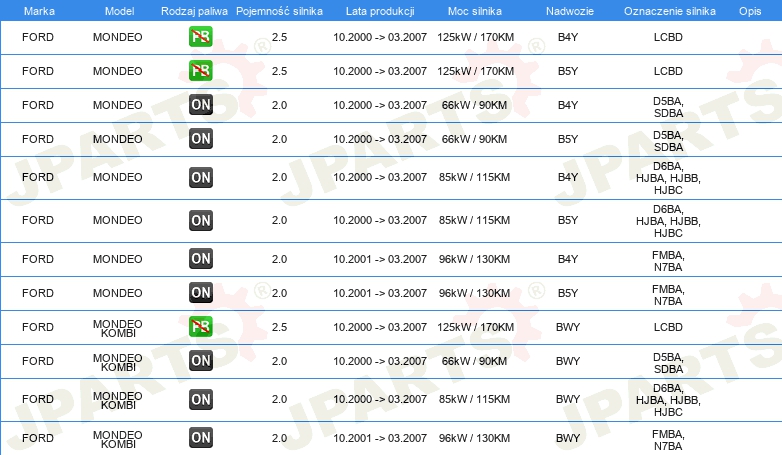Click 85kW / 115KM in the Mondeo B4Y row
782x455 pixels.
474,177
